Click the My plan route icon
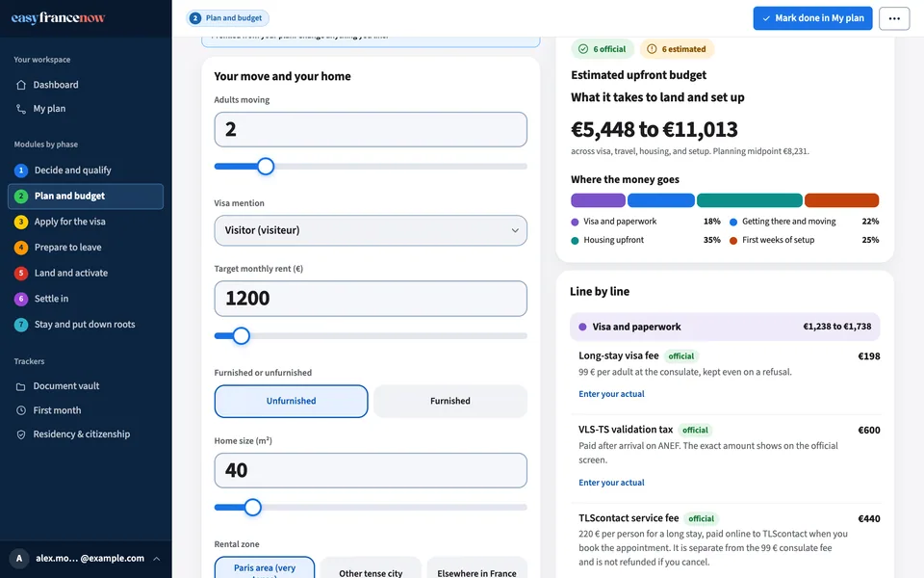This screenshot has width=924, height=578. point(21,109)
